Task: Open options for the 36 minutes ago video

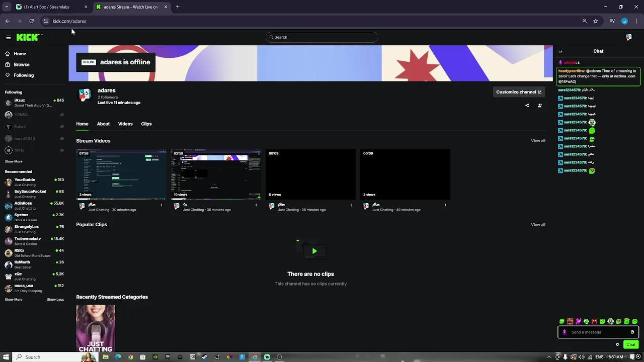Action: [x=256, y=205]
